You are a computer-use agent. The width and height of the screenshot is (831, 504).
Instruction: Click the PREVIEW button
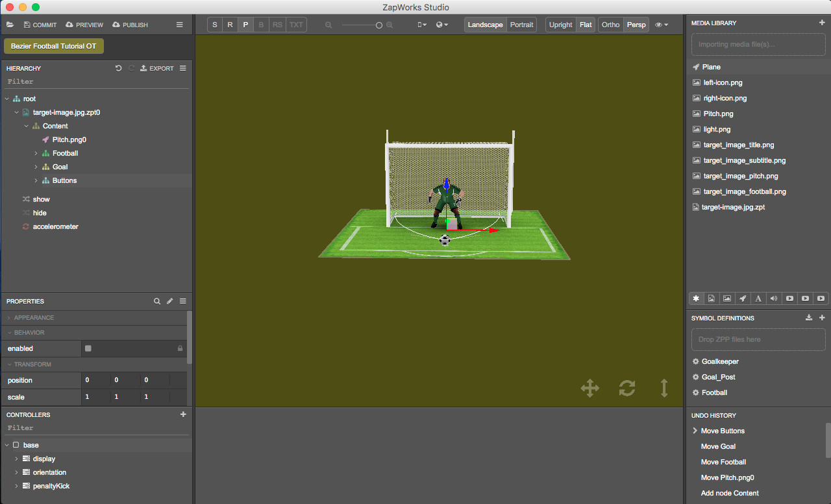tap(84, 25)
